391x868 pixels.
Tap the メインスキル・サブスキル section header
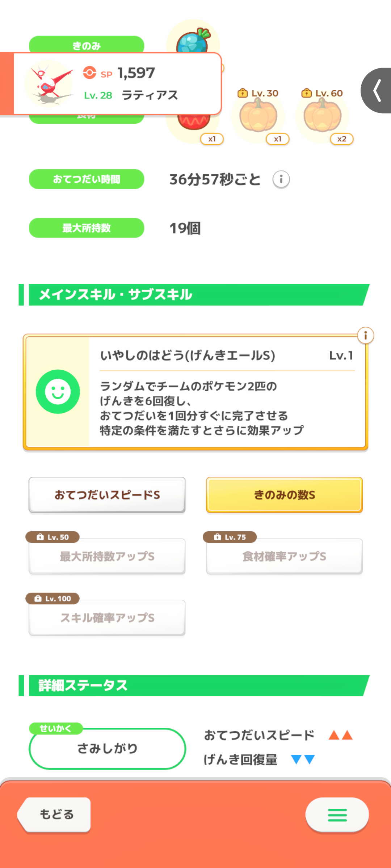(195, 295)
